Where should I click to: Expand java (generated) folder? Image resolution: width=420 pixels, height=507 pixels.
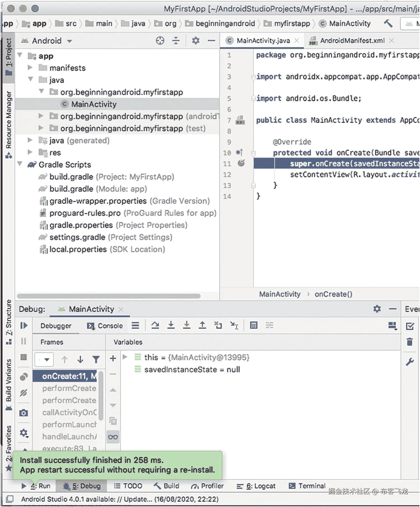pos(30,140)
